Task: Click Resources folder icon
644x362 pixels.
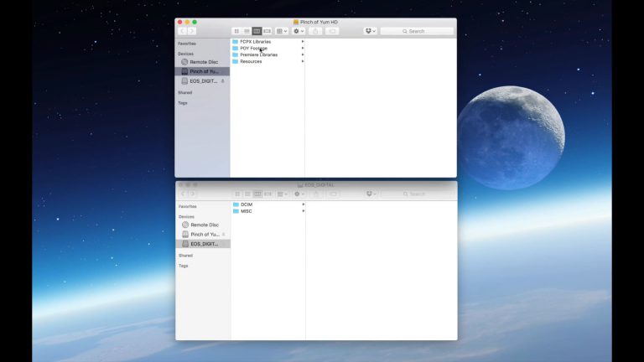Action: click(236, 61)
